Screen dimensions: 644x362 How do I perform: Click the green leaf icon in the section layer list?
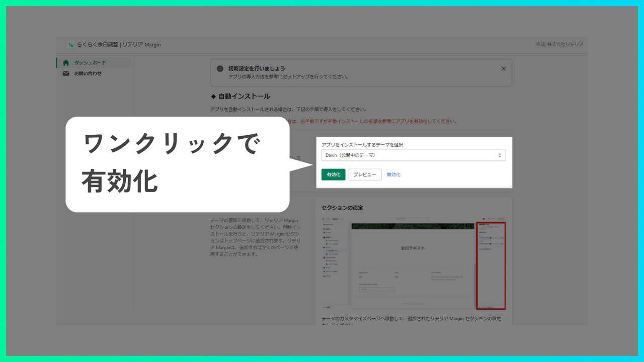point(327,250)
